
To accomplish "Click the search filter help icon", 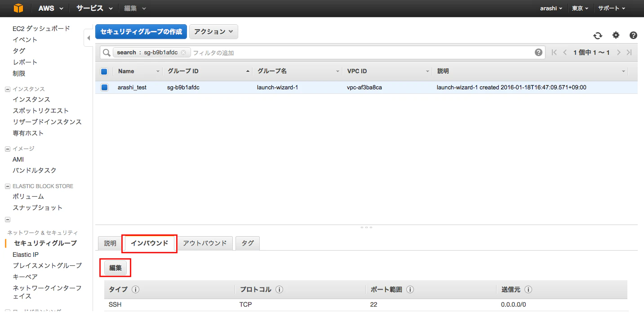I will 538,53.
